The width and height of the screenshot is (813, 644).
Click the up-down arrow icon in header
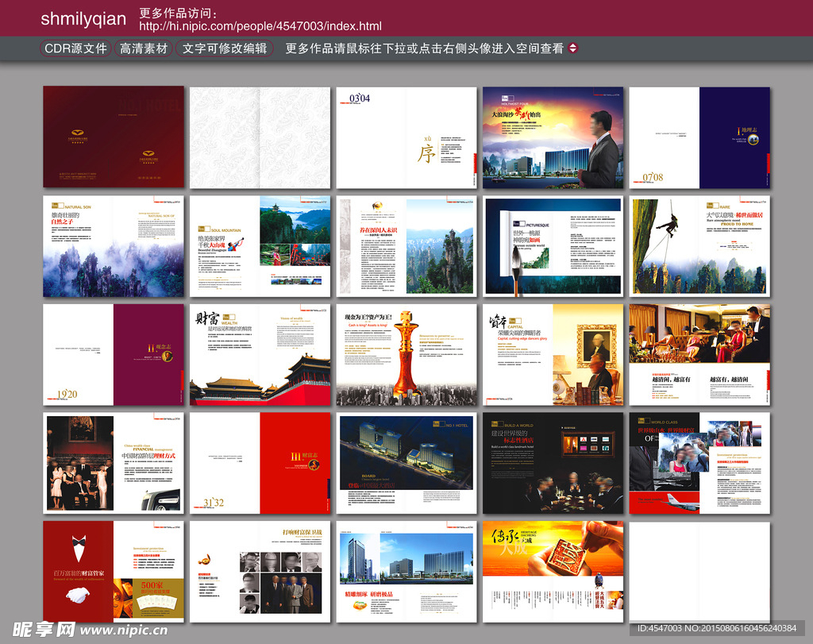(573, 48)
